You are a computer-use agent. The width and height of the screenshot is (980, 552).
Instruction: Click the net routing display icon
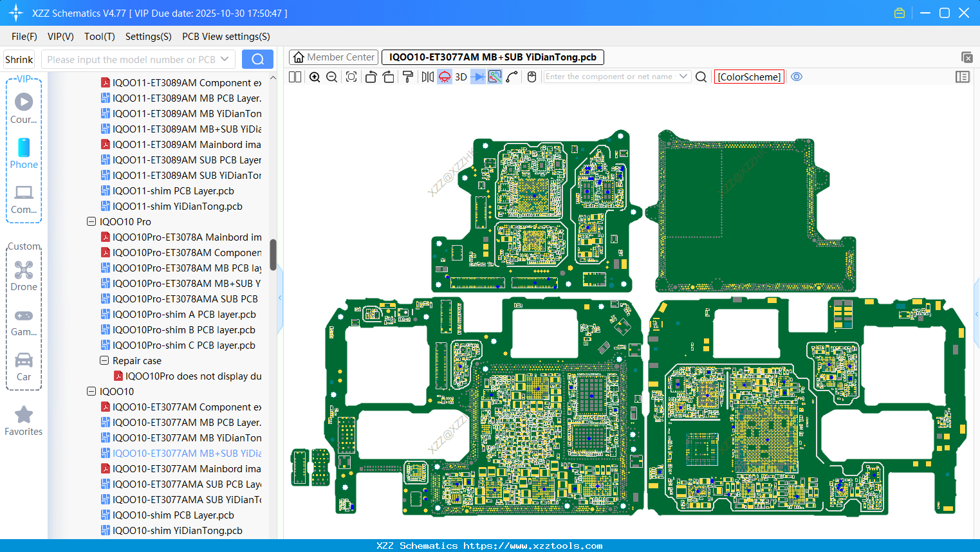point(495,77)
